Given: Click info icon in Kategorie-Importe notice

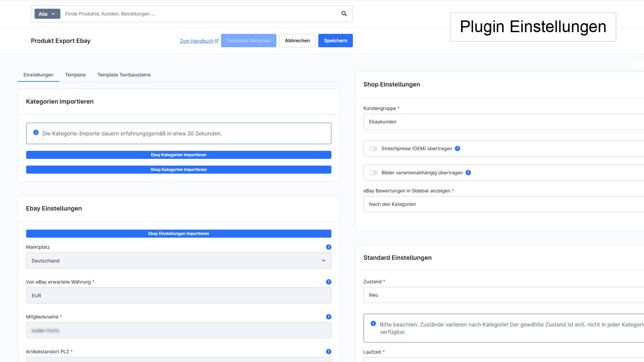Looking at the screenshot, I should tap(36, 132).
